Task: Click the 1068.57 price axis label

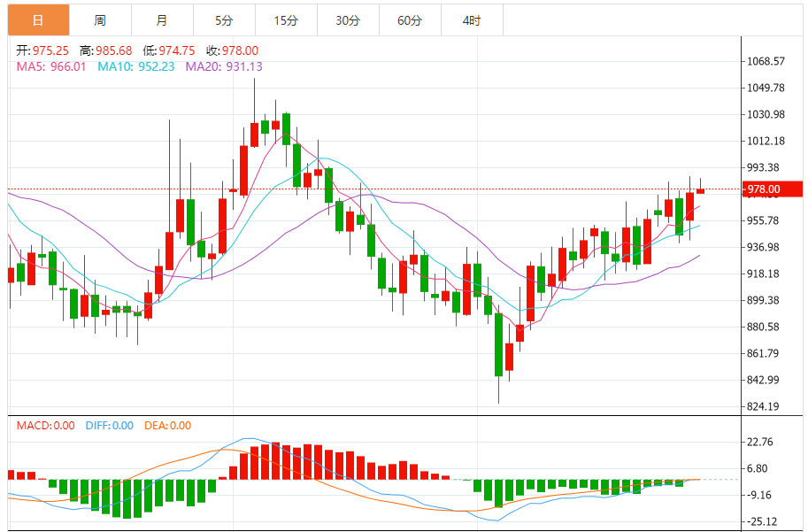Action: coord(766,61)
